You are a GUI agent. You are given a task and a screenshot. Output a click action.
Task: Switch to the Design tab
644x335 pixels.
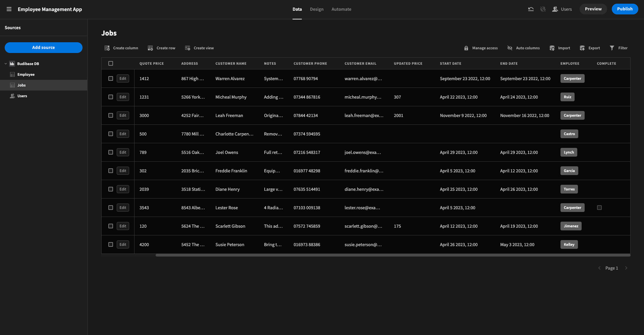(x=317, y=9)
